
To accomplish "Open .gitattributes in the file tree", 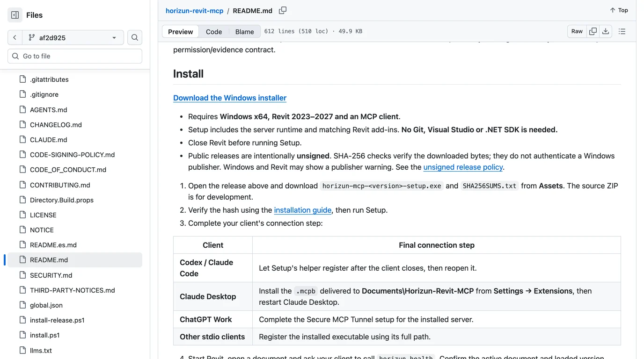I will click(x=75, y=79).
